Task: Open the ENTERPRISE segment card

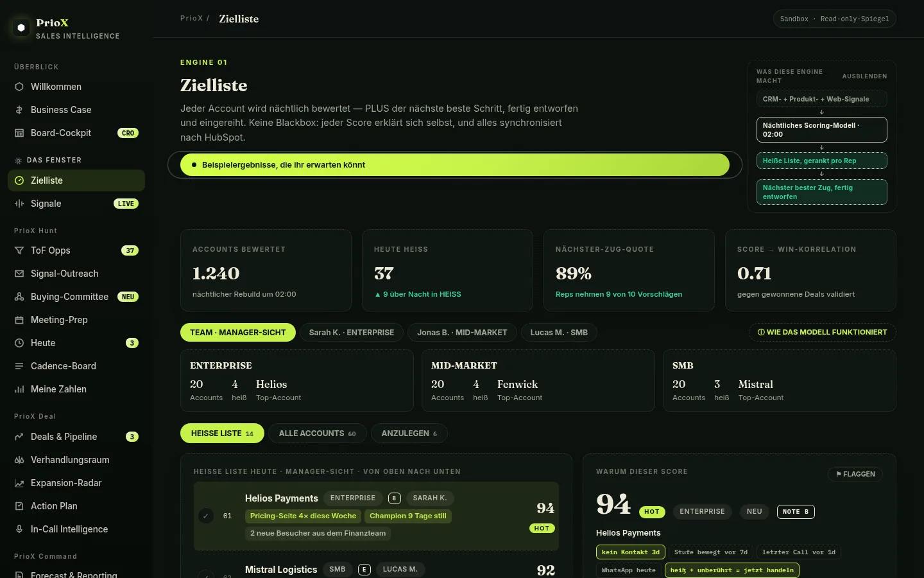Action: tap(296, 380)
